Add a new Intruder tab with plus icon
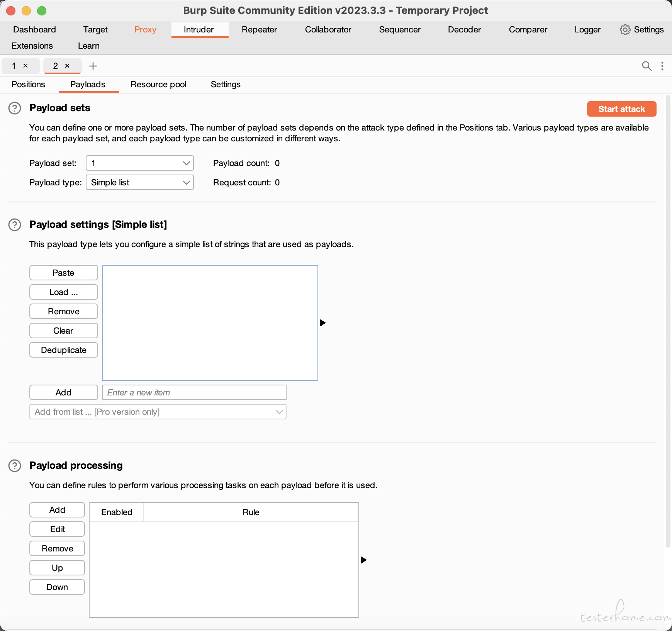Image resolution: width=672 pixels, height=631 pixels. pos(93,66)
